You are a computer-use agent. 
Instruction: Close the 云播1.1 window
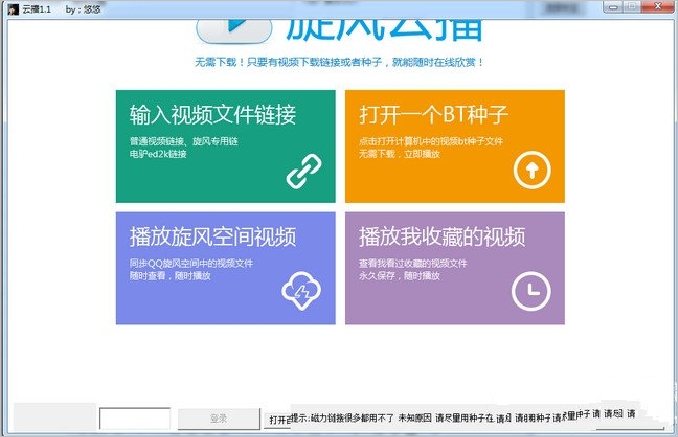tap(658, 6)
